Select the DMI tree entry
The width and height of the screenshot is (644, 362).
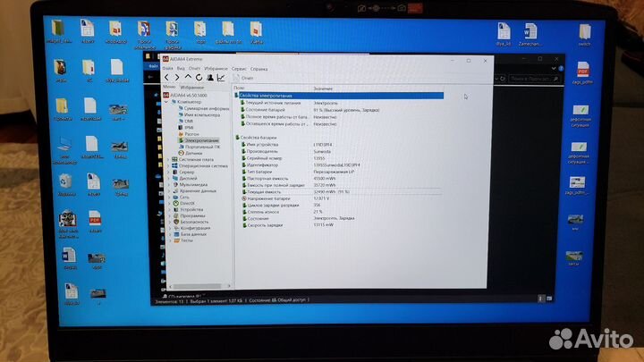[186, 121]
